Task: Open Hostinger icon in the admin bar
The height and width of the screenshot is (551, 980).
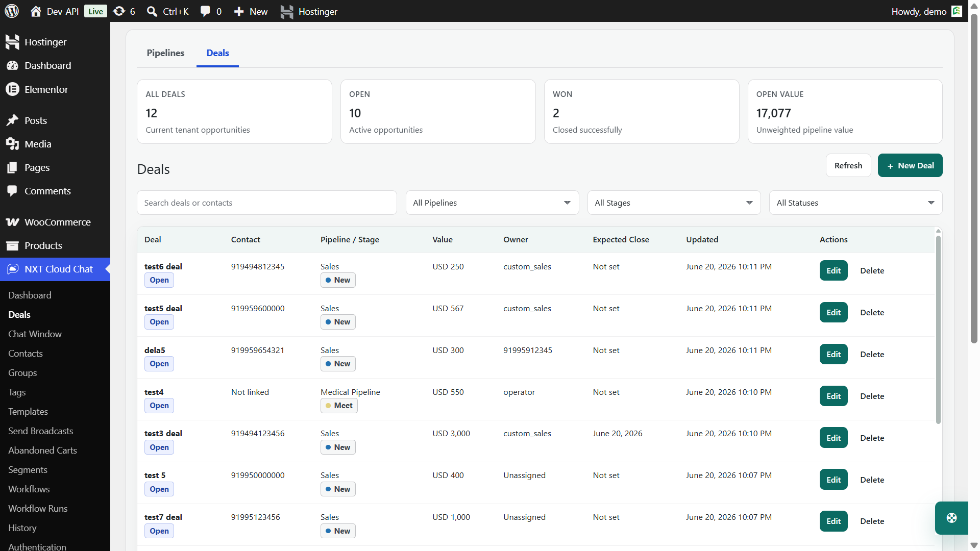Action: 287,11
